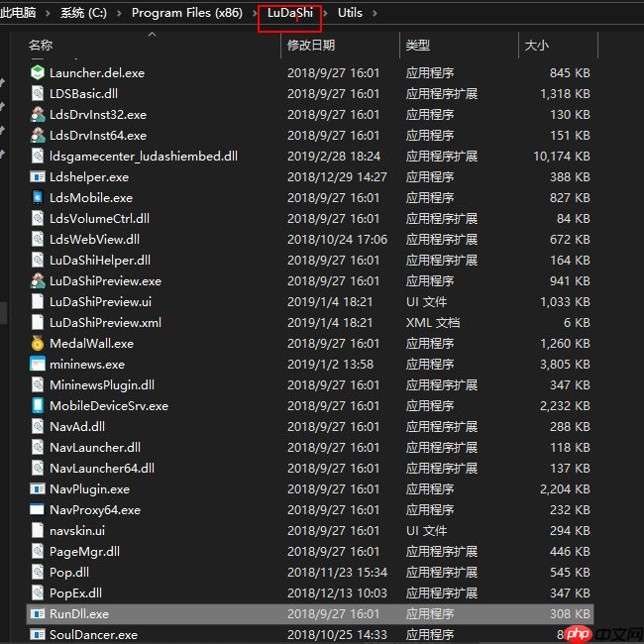Select the file name RunDll.exe
Image resolution: width=644 pixels, height=644 pixels.
[79, 614]
